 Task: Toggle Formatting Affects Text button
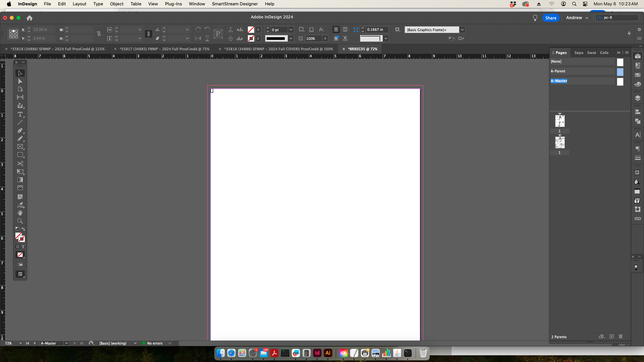(x=23, y=247)
